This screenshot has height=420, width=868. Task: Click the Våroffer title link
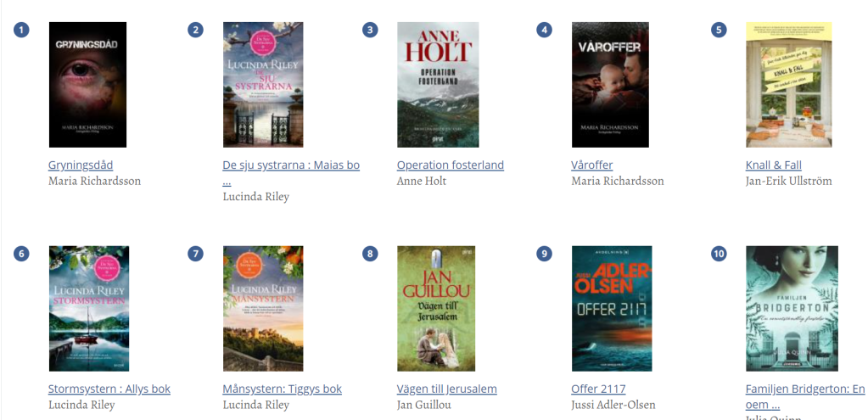[591, 165]
